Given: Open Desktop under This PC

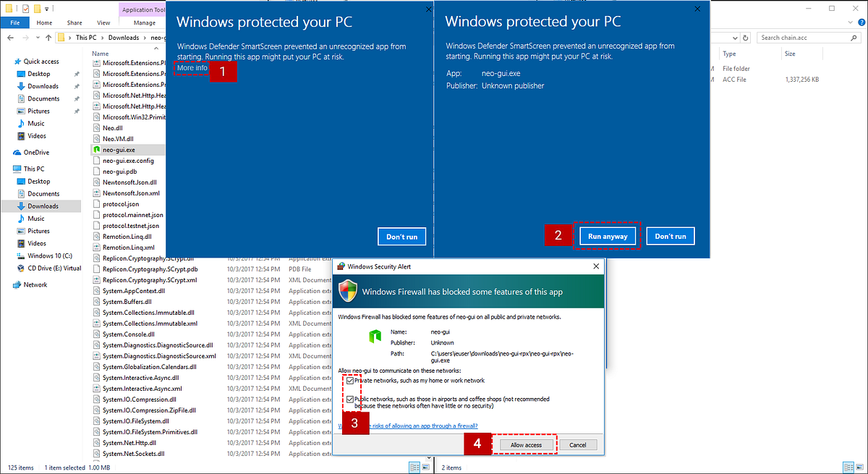Looking at the screenshot, I should tap(39, 181).
